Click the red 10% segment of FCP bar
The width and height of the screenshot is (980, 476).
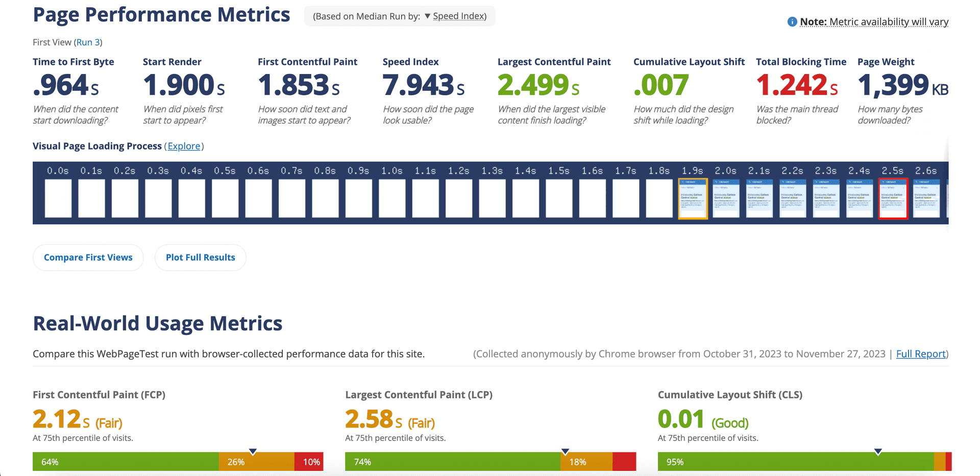pyautogui.click(x=309, y=462)
